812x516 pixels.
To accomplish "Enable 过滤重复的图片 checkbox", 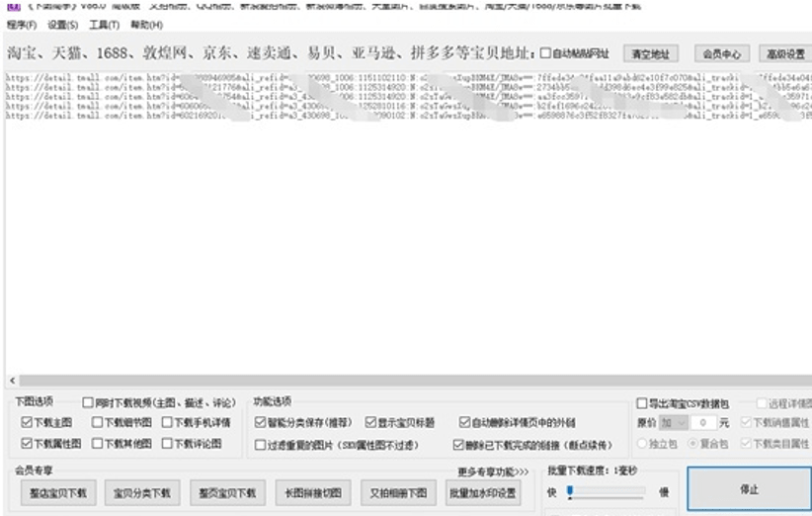I will (260, 445).
